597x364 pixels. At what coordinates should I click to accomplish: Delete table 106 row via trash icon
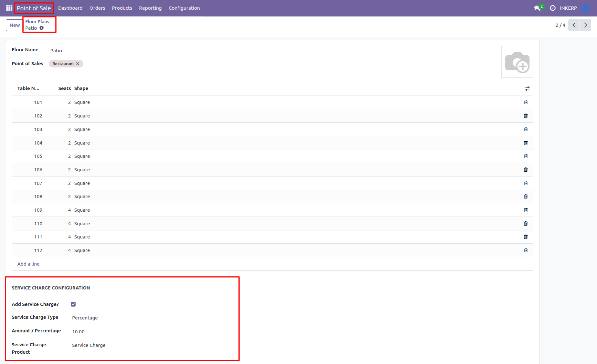(x=526, y=170)
